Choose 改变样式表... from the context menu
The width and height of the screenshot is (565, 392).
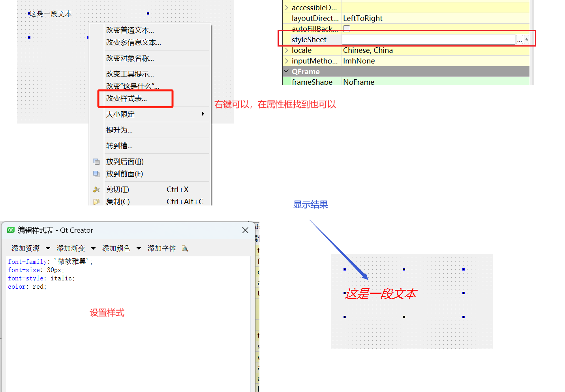click(126, 99)
